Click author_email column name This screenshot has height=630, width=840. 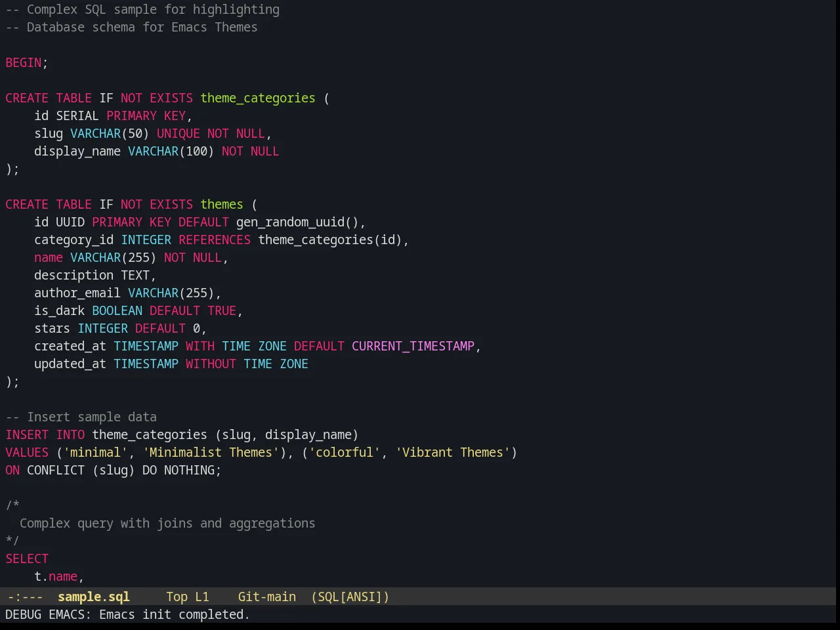[77, 293]
